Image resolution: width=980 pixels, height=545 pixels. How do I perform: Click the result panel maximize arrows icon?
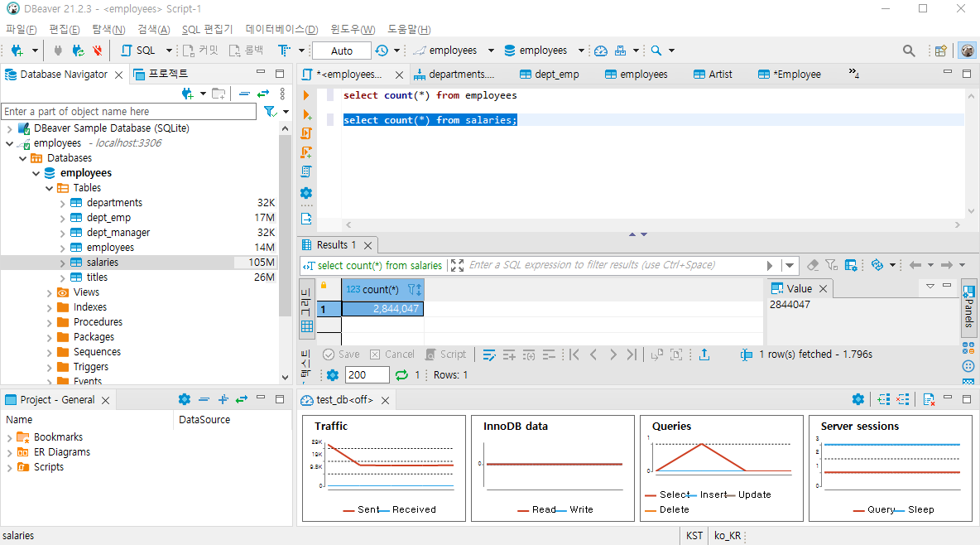pos(457,265)
